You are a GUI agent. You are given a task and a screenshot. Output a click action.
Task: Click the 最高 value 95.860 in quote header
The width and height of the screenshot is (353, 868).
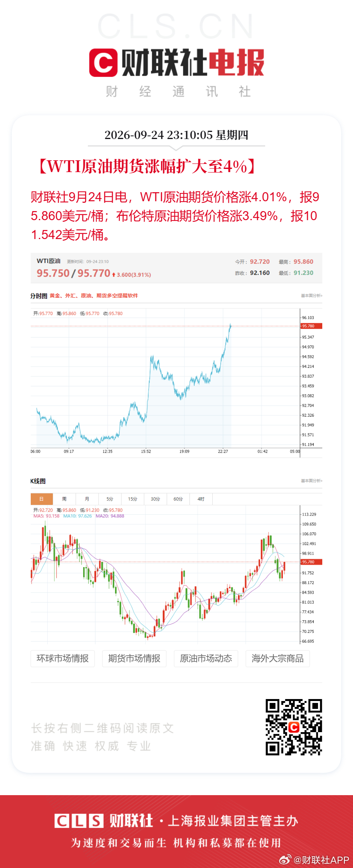[x=303, y=262]
